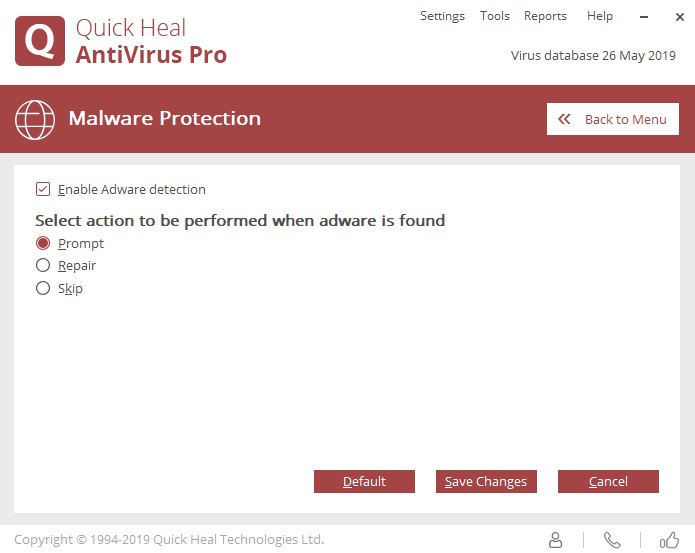The image size is (695, 553).
Task: Select the Repair radio option
Action: pos(43,266)
